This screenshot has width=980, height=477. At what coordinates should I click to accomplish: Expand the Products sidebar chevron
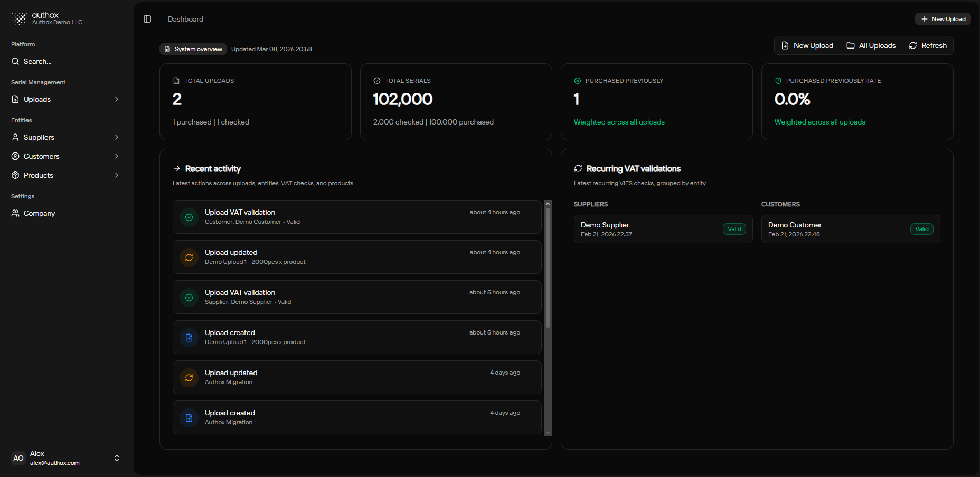[117, 176]
